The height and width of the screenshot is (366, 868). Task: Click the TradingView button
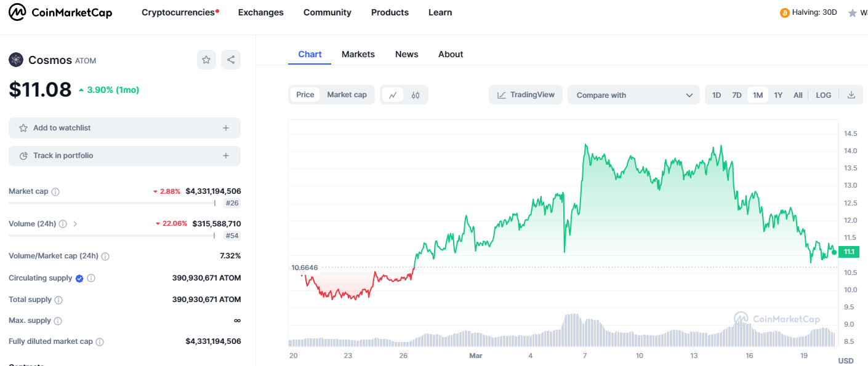tap(526, 95)
